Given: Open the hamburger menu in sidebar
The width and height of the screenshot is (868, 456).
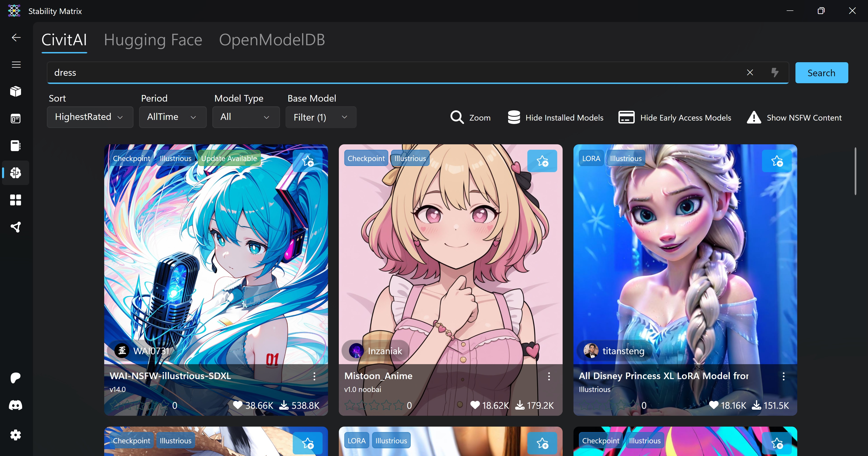Looking at the screenshot, I should pyautogui.click(x=16, y=64).
